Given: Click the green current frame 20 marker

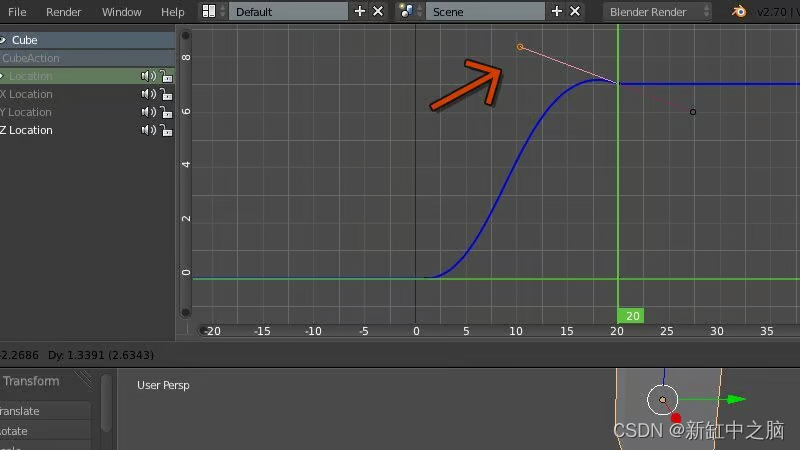Looking at the screenshot, I should [631, 316].
